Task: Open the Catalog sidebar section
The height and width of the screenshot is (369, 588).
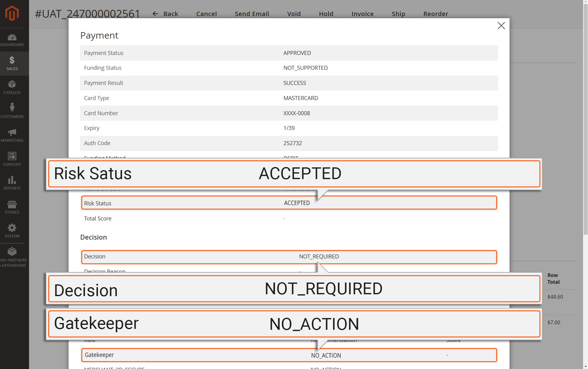Action: (12, 87)
